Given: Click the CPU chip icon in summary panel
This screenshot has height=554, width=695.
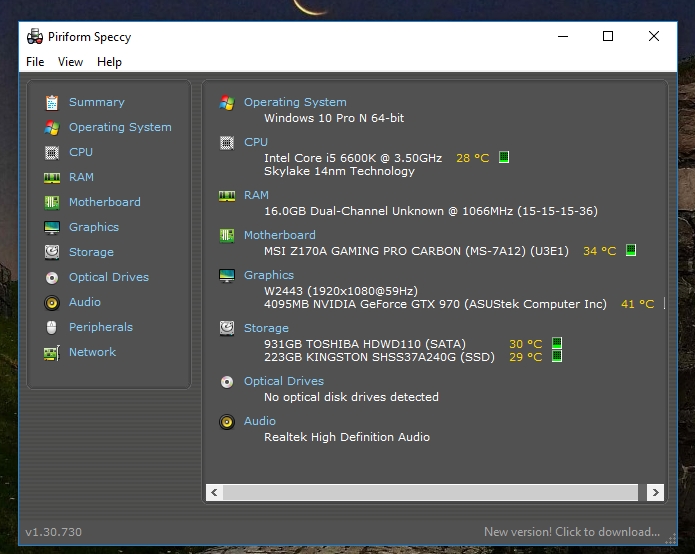Looking at the screenshot, I should pyautogui.click(x=227, y=143).
